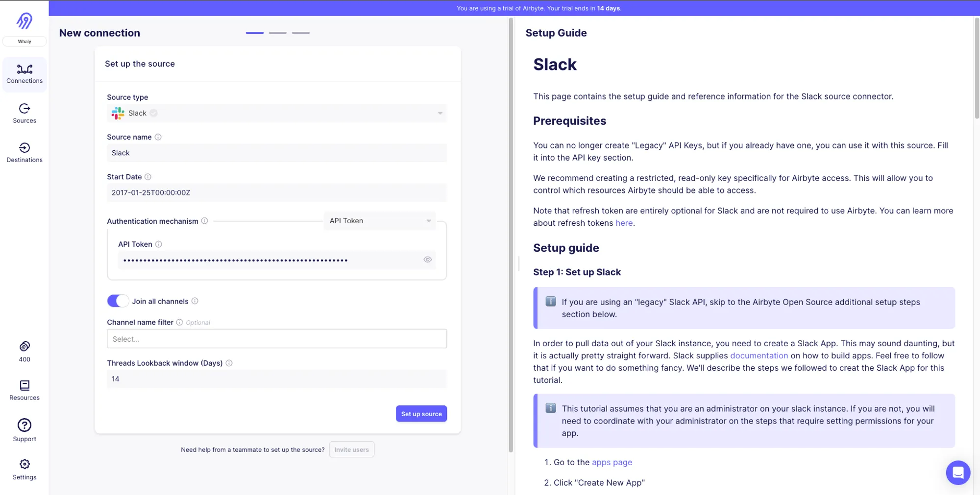Click info icon next to Authentication mechanism
The height and width of the screenshot is (495, 980).
[205, 221]
